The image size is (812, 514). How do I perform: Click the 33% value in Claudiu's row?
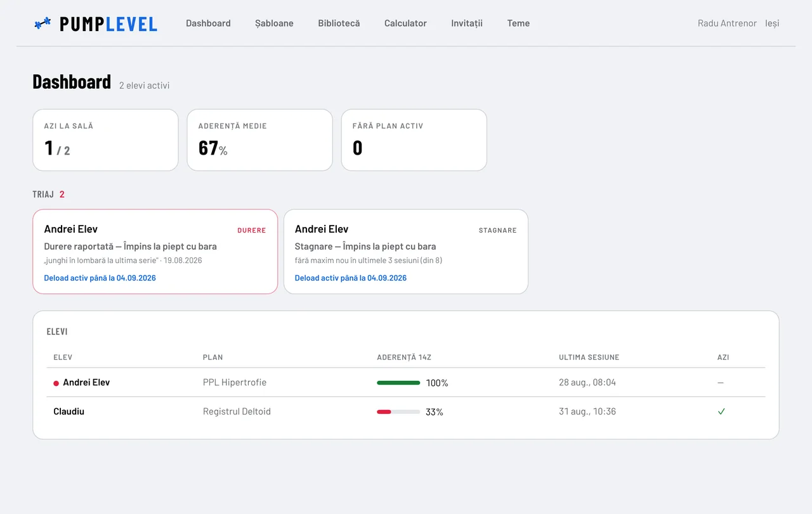click(435, 412)
